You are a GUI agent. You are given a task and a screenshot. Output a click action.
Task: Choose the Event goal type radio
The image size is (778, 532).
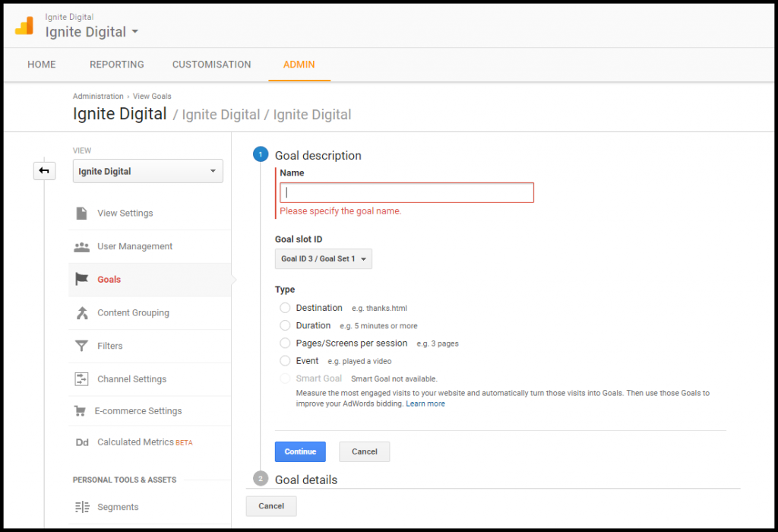(285, 361)
